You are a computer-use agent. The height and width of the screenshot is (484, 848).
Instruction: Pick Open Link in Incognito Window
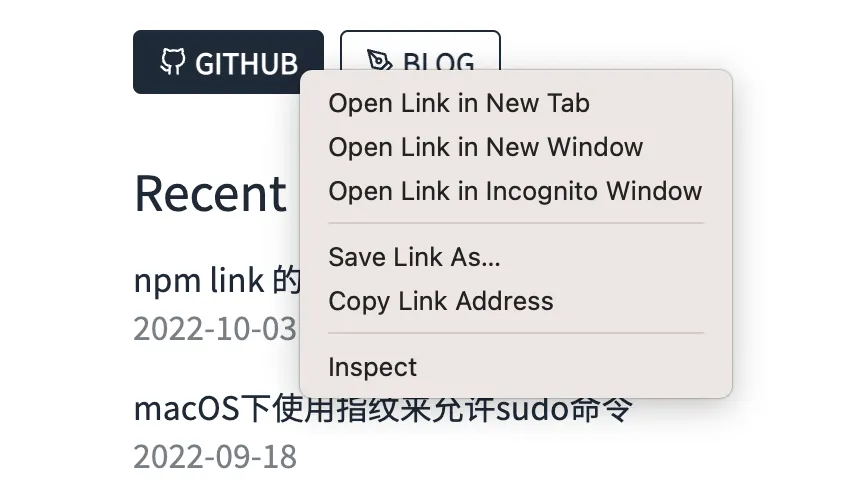515,191
